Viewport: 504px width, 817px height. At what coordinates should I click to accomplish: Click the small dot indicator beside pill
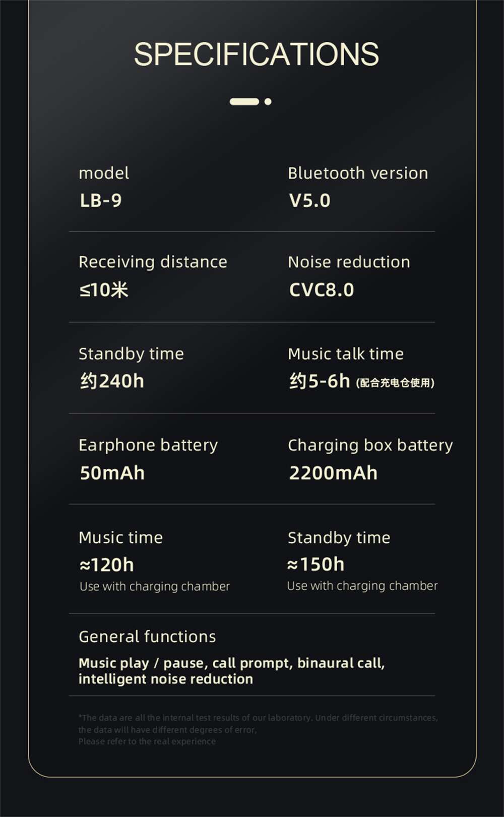click(x=268, y=101)
